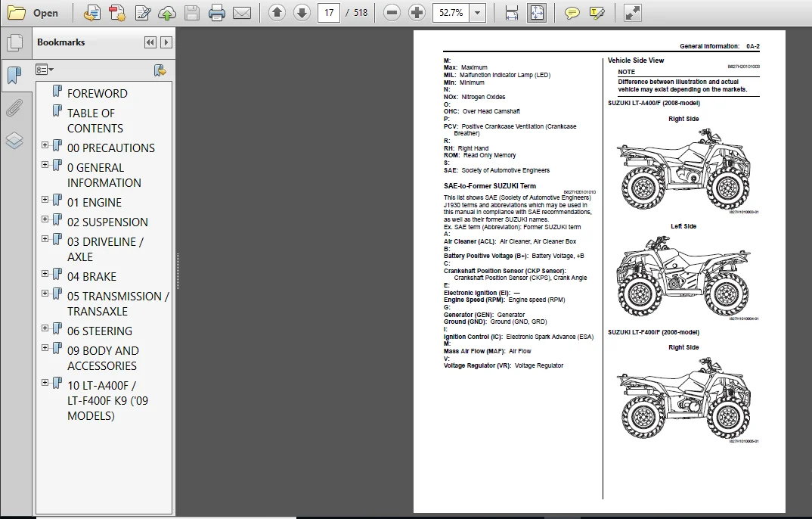Open the zoom level dropdown arrow
812x519 pixels.
tap(478, 12)
